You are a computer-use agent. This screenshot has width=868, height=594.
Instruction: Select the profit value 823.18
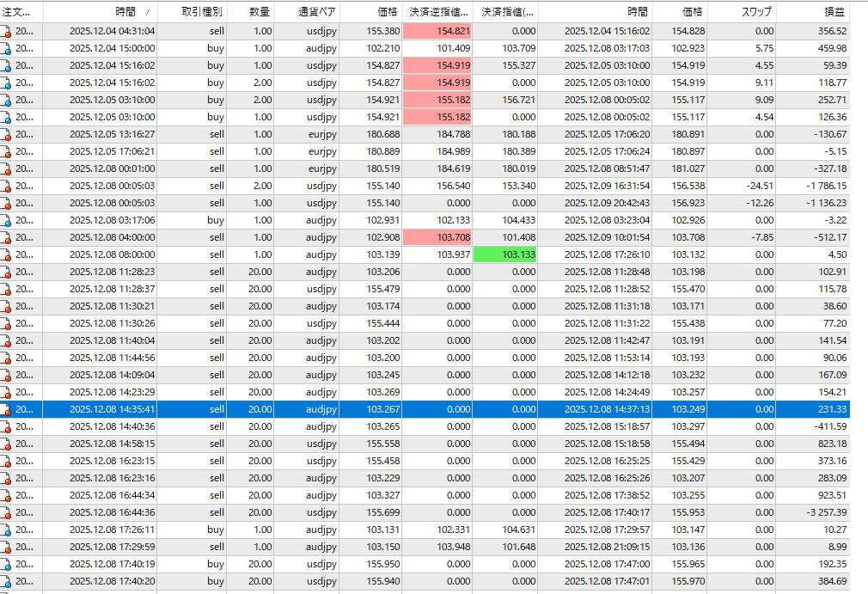832,444
